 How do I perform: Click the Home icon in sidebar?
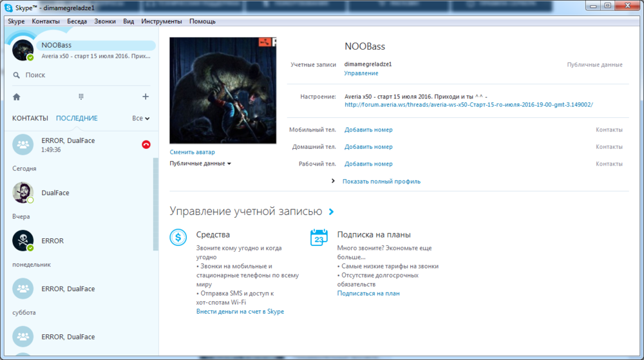17,97
